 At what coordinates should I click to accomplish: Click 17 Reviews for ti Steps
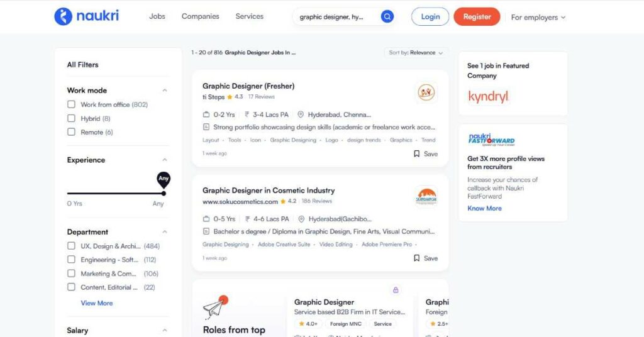261,97
